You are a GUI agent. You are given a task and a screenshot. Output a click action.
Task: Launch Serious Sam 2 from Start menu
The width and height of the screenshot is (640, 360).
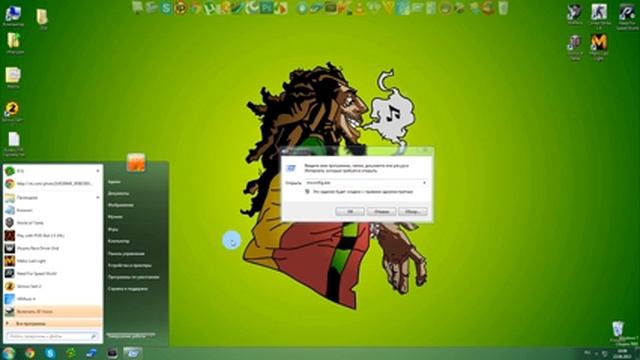(53, 286)
